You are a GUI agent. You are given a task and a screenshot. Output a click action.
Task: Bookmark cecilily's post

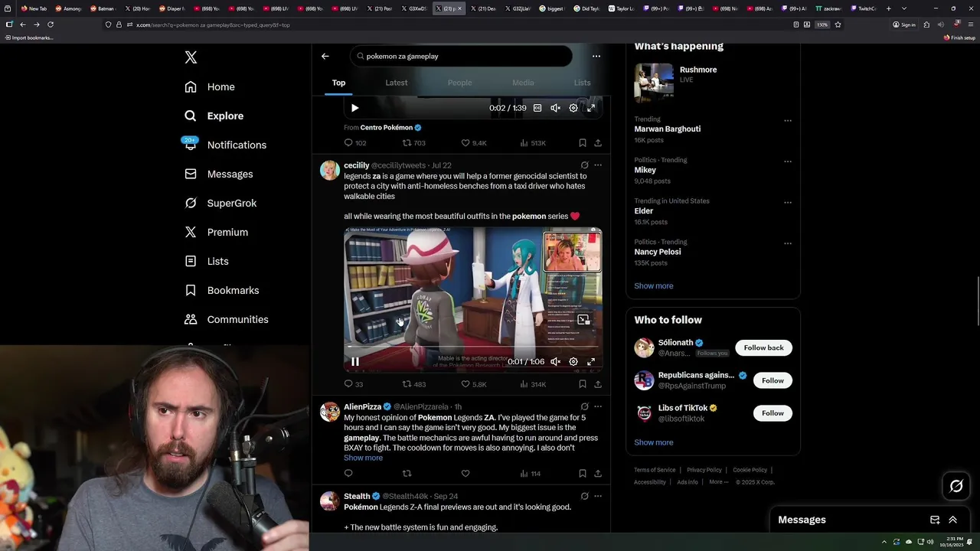[583, 384]
